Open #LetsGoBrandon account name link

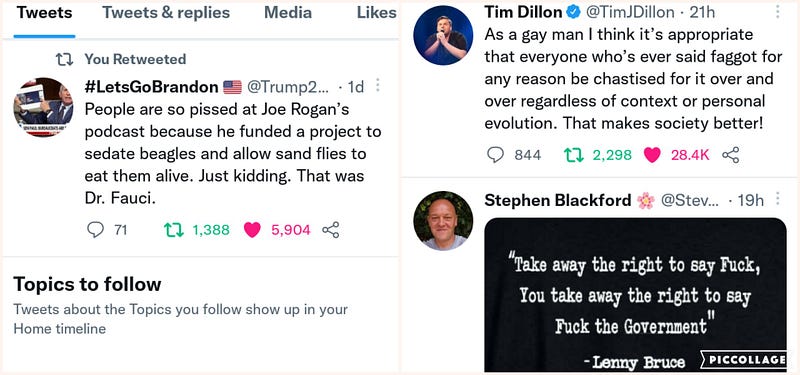tap(152, 87)
